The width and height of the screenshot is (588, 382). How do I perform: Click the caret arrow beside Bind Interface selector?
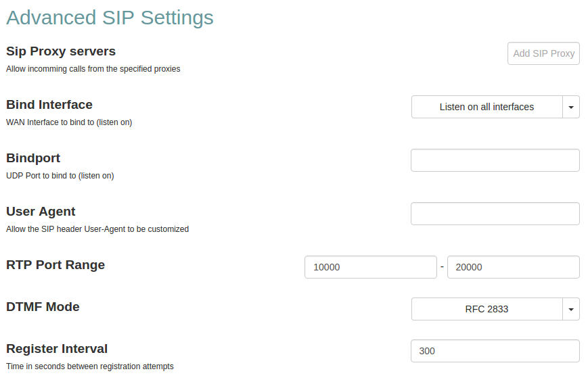[571, 107]
